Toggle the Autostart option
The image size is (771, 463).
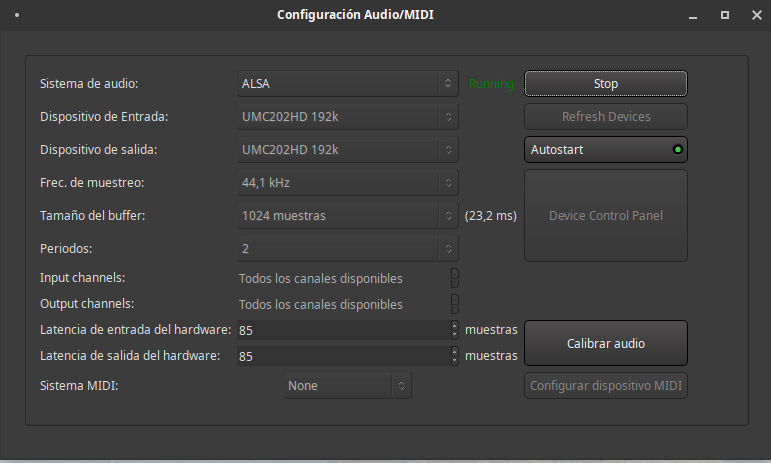(605, 149)
